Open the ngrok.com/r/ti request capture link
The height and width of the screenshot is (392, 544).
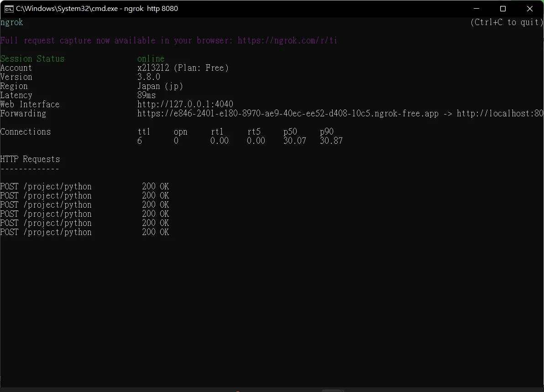287,41
